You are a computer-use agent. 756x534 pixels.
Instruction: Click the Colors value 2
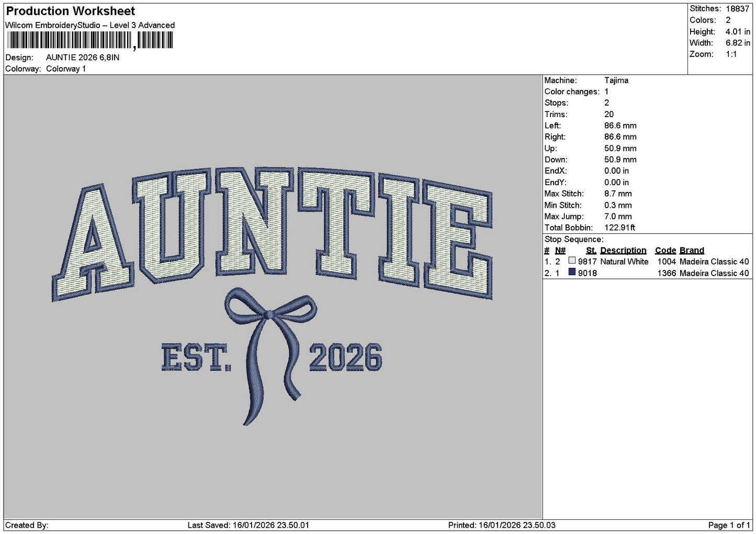[728, 20]
